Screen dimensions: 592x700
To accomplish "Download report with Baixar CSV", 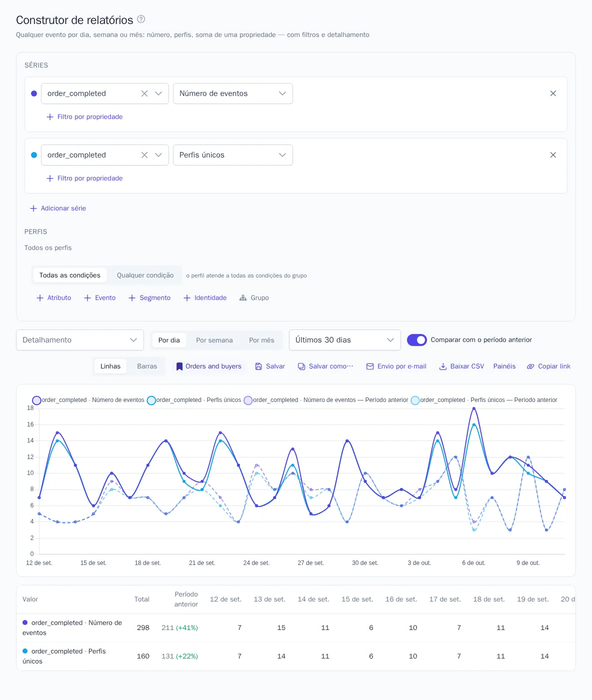I will 461,366.
